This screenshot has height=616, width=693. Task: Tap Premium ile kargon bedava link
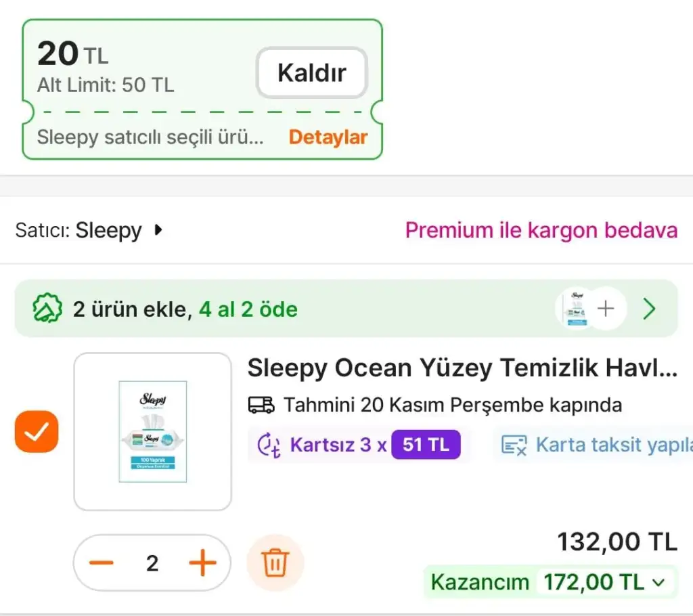[541, 230]
